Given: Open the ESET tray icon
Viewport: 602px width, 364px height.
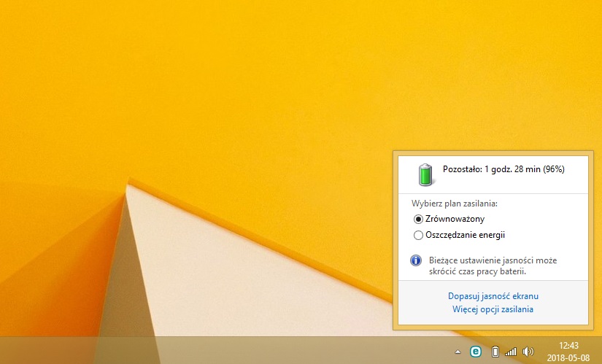Looking at the screenshot, I should 475,352.
